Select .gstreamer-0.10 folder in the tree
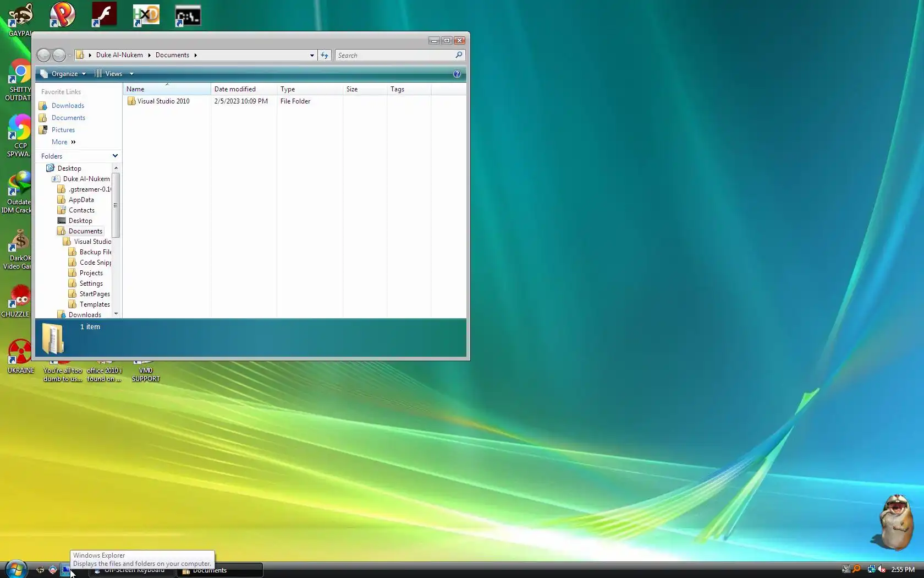The width and height of the screenshot is (924, 578). pos(90,189)
